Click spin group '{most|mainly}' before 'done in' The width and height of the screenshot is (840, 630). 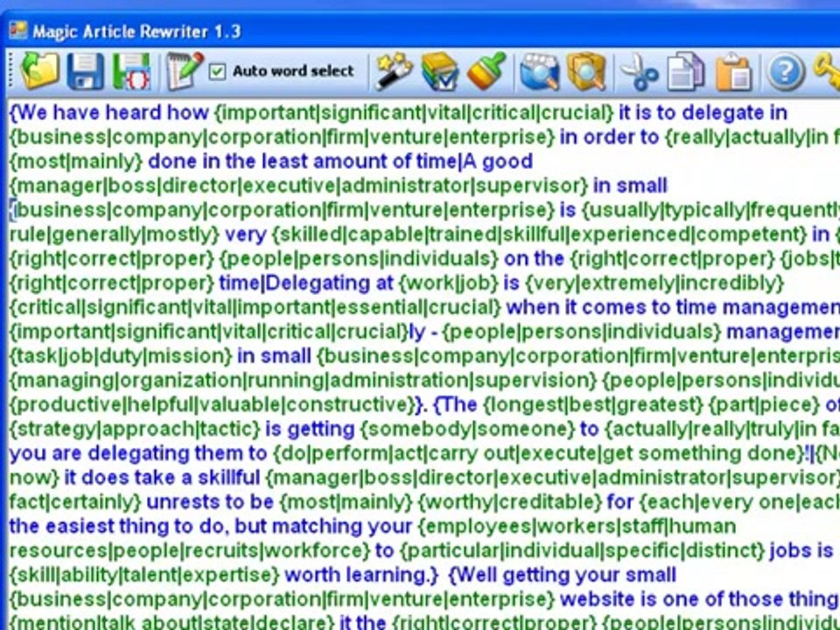click(x=76, y=161)
